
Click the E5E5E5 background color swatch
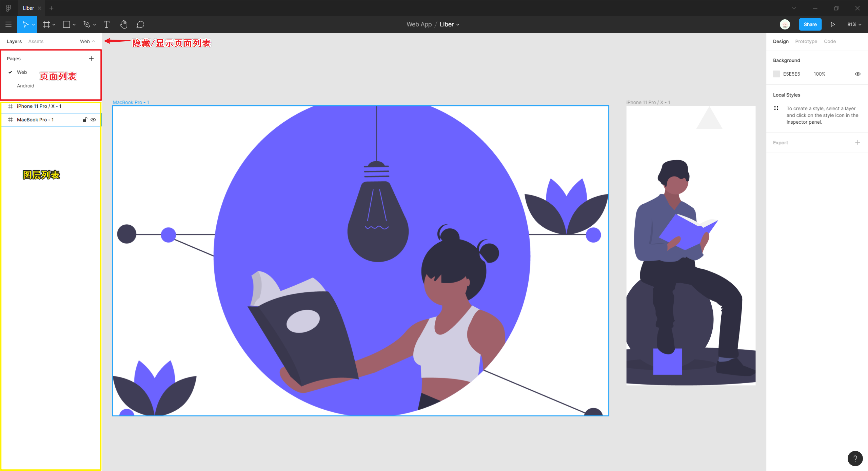point(776,74)
